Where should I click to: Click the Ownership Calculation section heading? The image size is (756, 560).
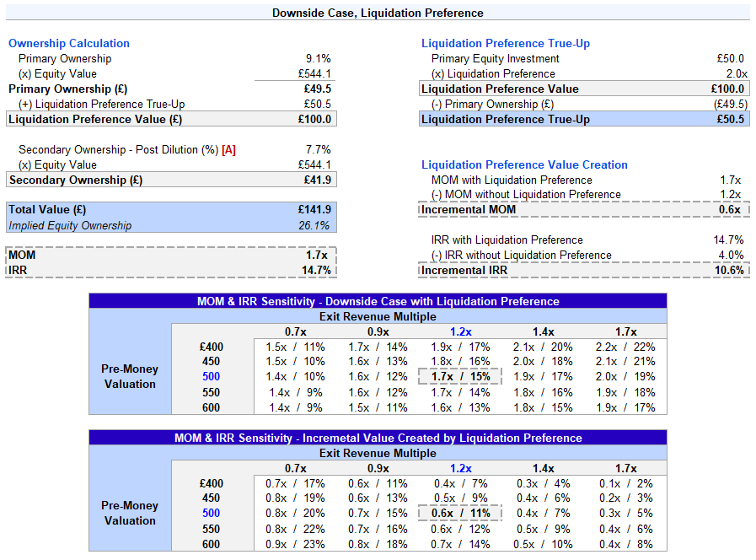pos(69,44)
